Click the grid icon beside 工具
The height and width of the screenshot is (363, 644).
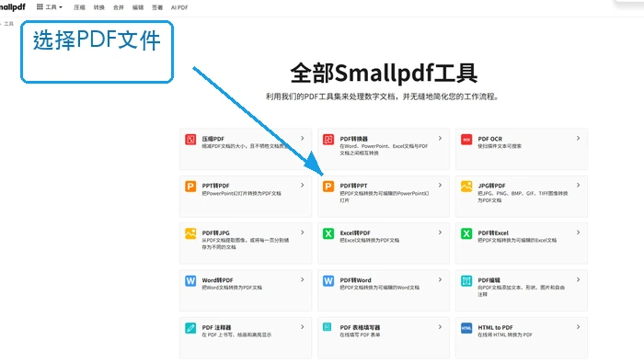tap(40, 7)
